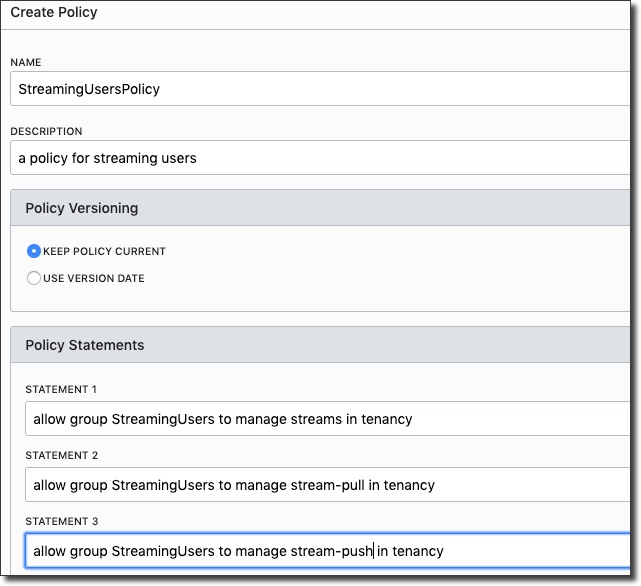The image size is (641, 586).
Task: Click the STATEMENT 3 label
Action: tap(62, 521)
